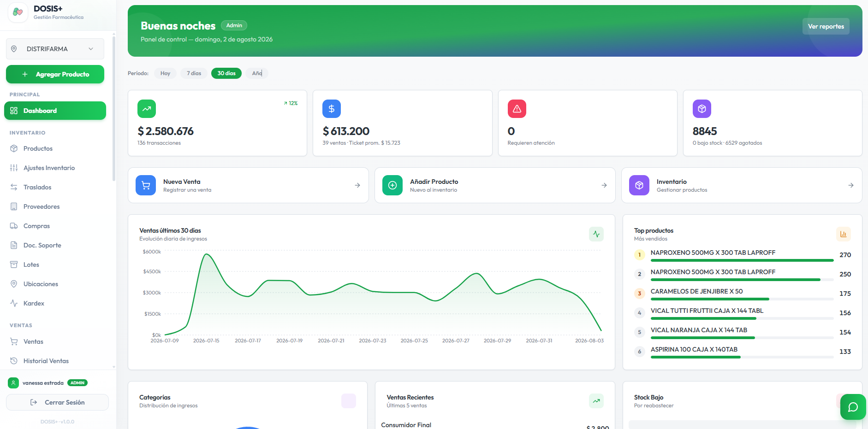Viewport: 868px width, 429px height.
Task: Click the arrow on Inventario card
Action: pyautogui.click(x=851, y=185)
